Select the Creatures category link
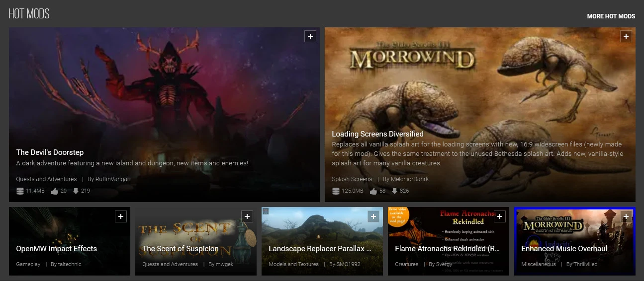Image resolution: width=644 pixels, height=281 pixels. [407, 264]
